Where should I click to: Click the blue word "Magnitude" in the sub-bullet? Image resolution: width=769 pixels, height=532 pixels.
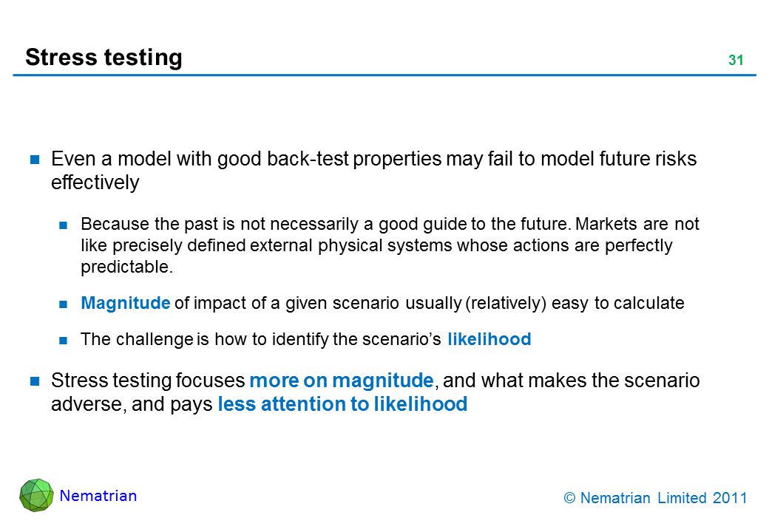126,303
